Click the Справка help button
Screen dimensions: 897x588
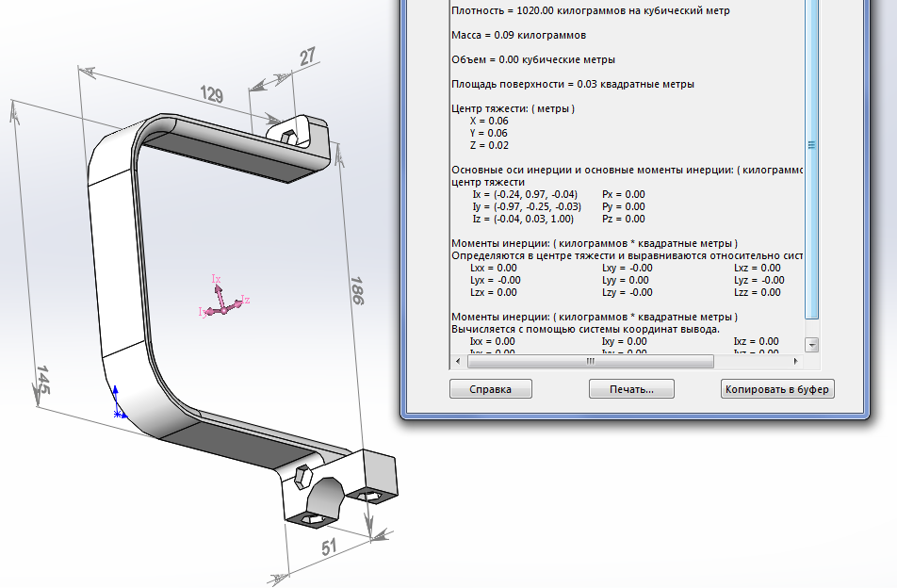[x=490, y=389]
